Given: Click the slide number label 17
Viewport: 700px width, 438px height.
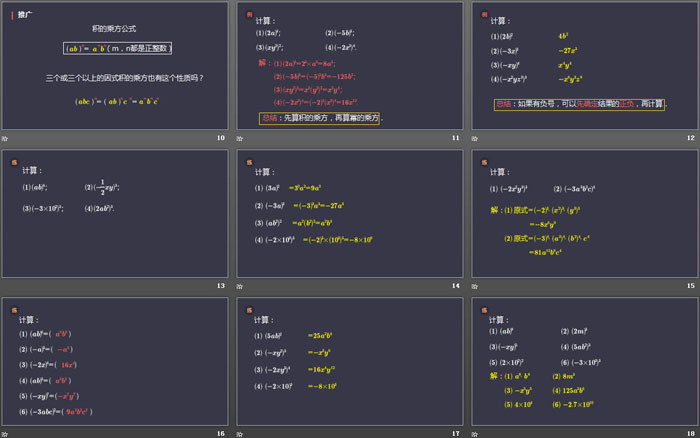Looking at the screenshot, I should (x=455, y=434).
